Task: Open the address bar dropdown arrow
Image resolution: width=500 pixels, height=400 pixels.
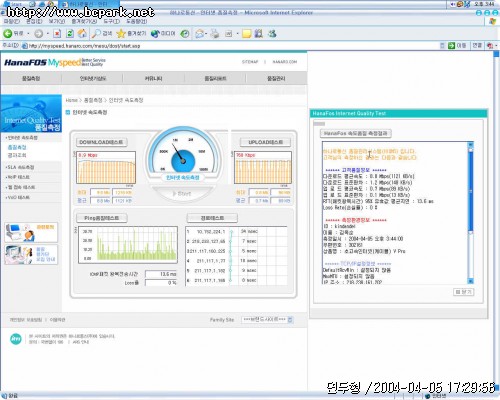Action: click(x=442, y=46)
